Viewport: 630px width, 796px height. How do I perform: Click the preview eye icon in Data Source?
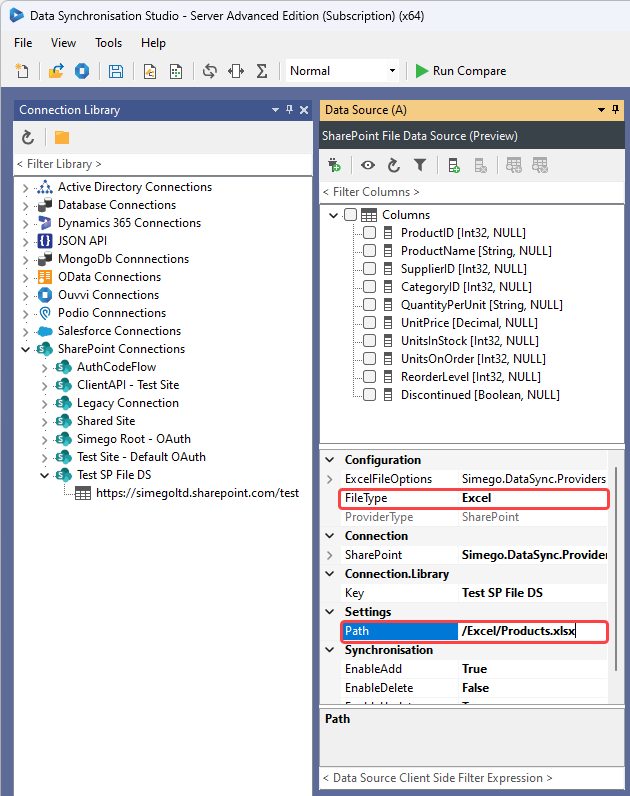click(x=368, y=165)
